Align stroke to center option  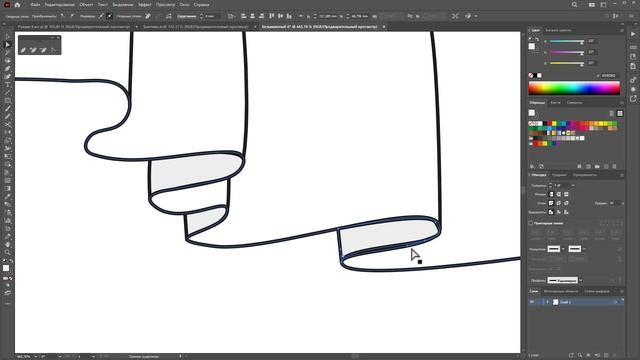point(551,212)
